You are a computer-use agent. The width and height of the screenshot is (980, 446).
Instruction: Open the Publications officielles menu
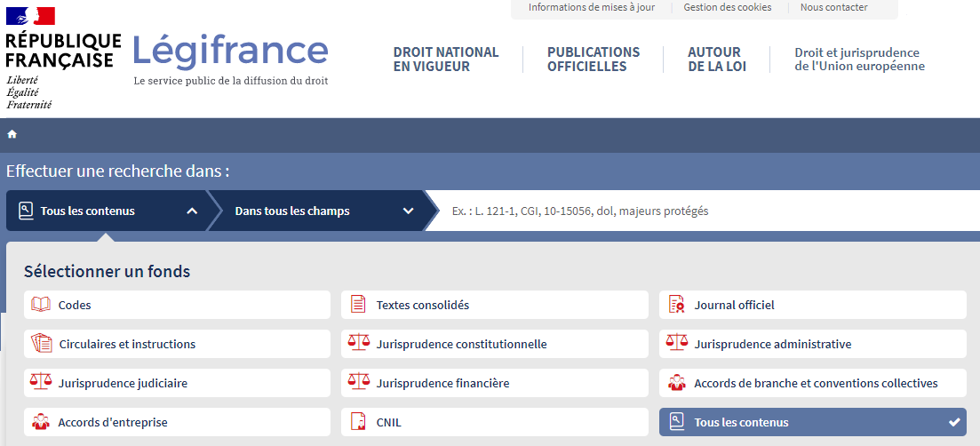click(x=594, y=60)
